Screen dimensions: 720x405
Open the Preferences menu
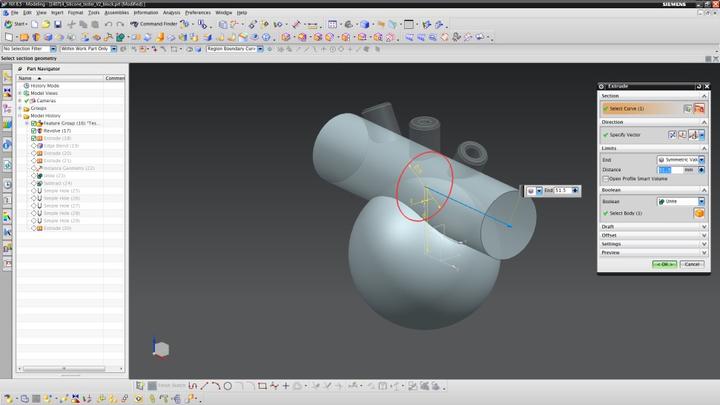tap(198, 12)
